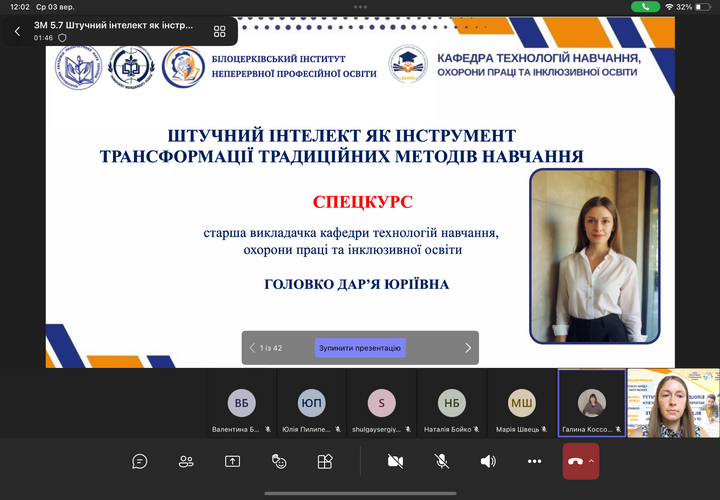Image resolution: width=720 pixels, height=500 pixels.
Task: Go back using the top-left arrow
Action: pyautogui.click(x=17, y=31)
